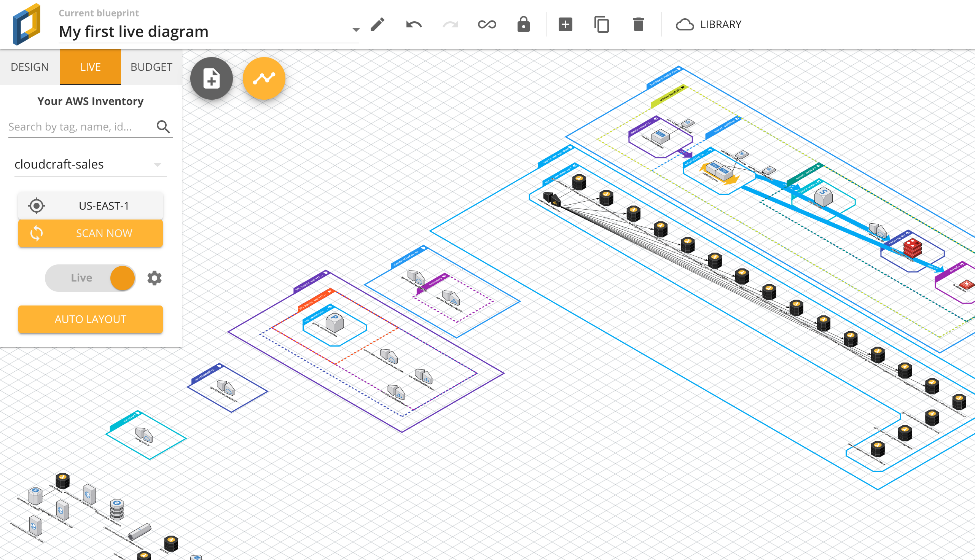Open the live data settings gear
The image size is (975, 560).
click(x=154, y=278)
